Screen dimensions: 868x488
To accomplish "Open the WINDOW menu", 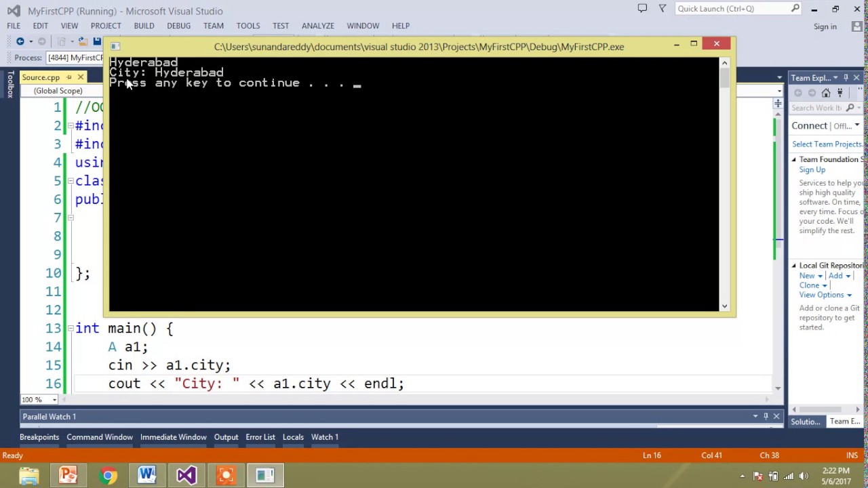I will pyautogui.click(x=363, y=26).
